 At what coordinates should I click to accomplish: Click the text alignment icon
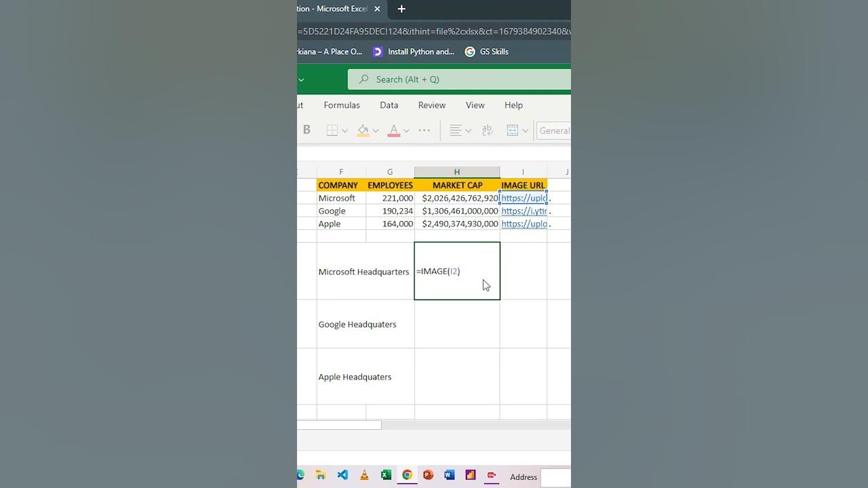click(x=456, y=130)
